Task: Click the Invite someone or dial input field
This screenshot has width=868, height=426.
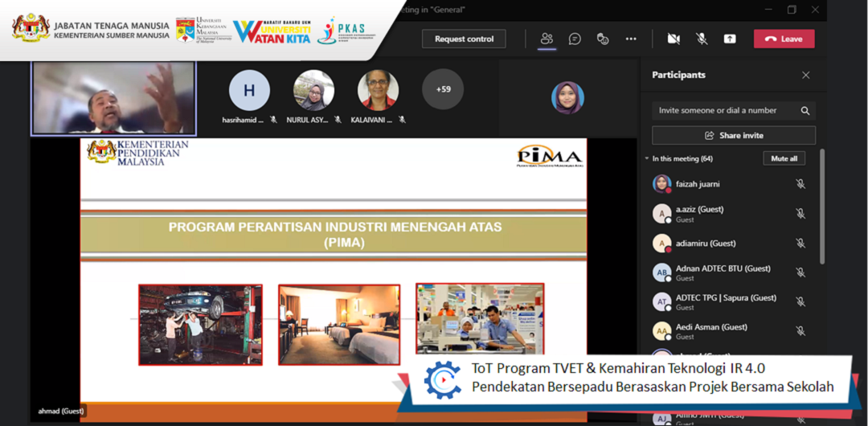Action: click(723, 111)
